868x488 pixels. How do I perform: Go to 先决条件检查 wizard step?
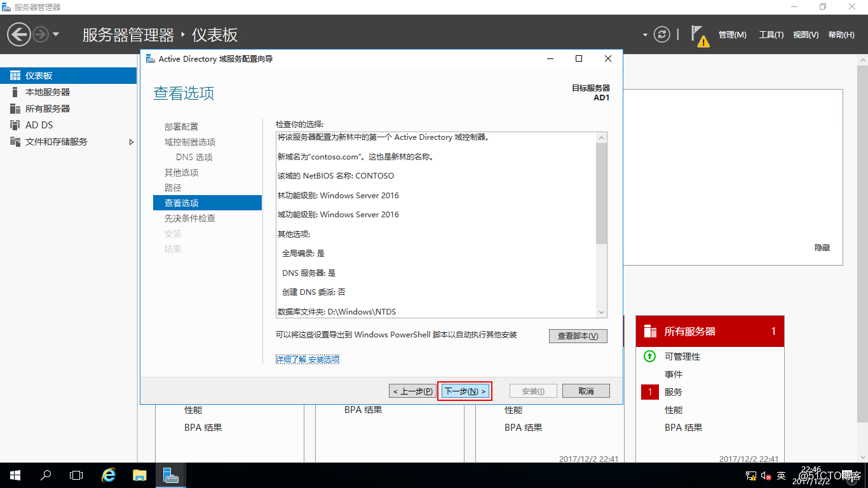[x=190, y=218]
